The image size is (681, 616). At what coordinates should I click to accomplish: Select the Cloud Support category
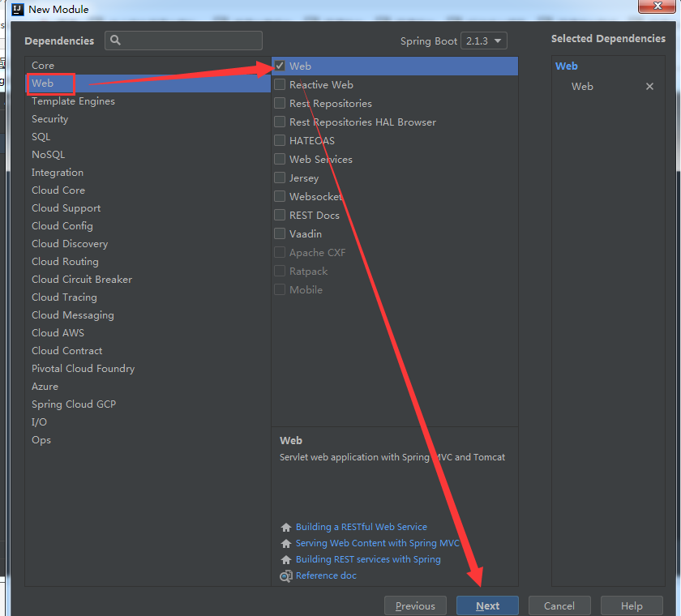click(x=148, y=207)
